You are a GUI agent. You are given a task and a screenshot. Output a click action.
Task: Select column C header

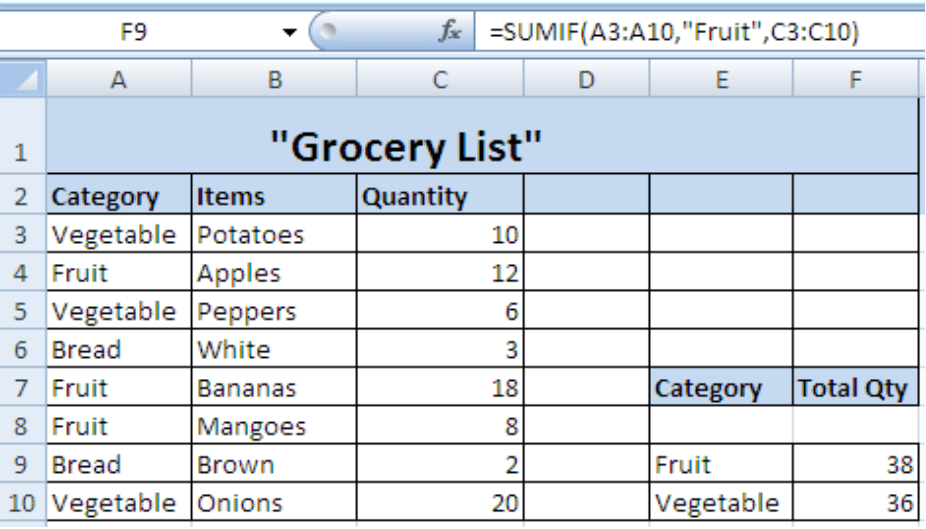(x=440, y=80)
